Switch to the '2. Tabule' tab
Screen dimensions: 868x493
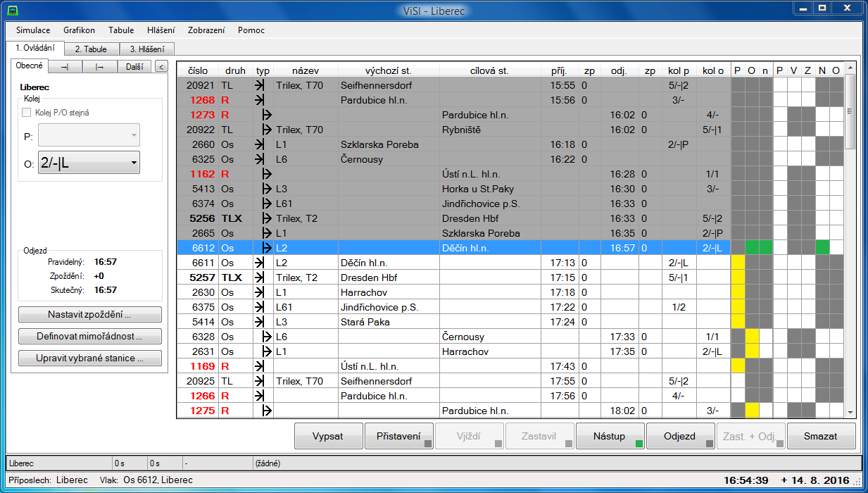click(x=92, y=49)
